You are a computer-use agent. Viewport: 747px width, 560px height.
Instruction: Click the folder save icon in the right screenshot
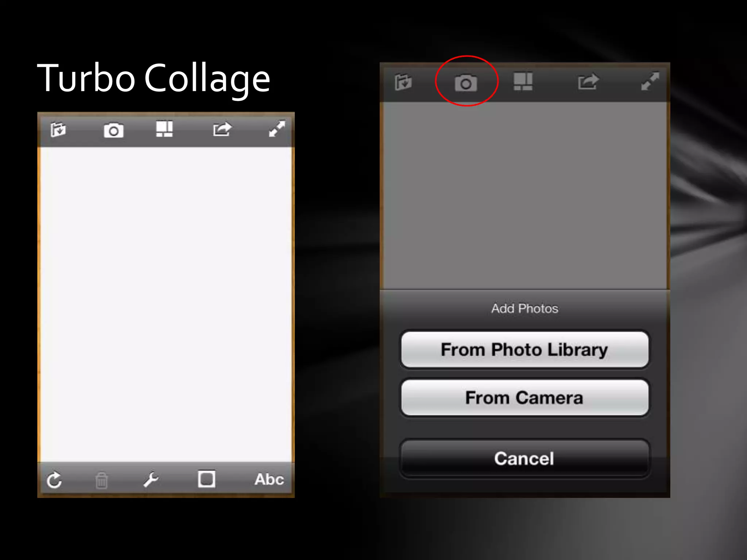point(403,82)
